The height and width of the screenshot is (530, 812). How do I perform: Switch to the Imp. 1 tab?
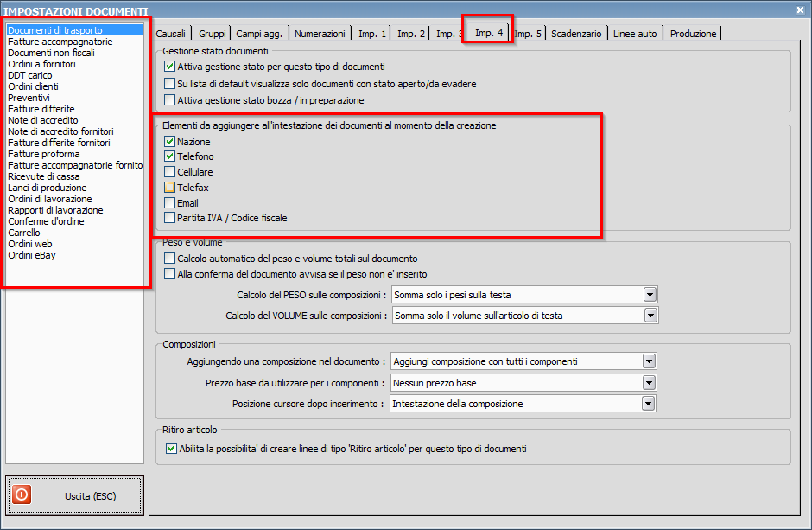pyautogui.click(x=372, y=34)
